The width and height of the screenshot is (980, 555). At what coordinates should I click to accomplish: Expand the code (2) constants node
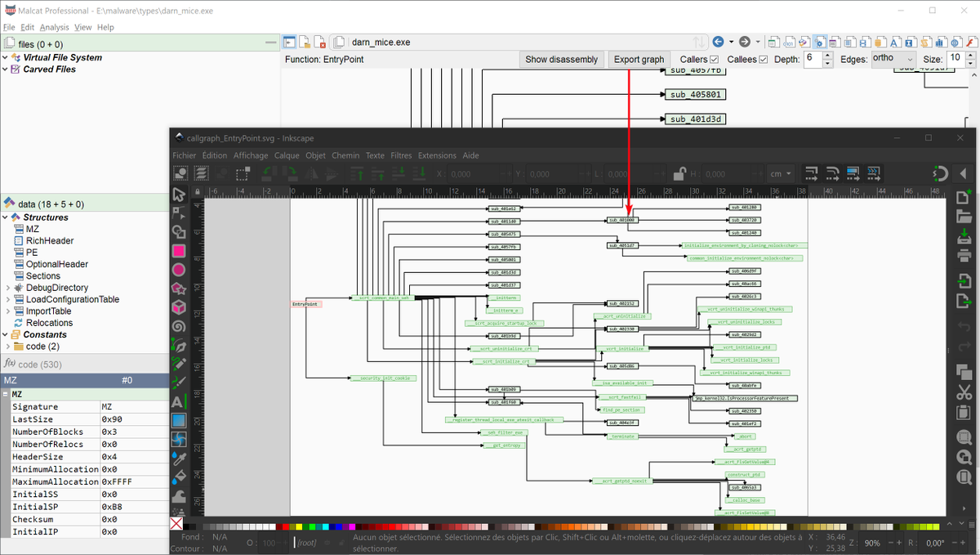(x=8, y=347)
